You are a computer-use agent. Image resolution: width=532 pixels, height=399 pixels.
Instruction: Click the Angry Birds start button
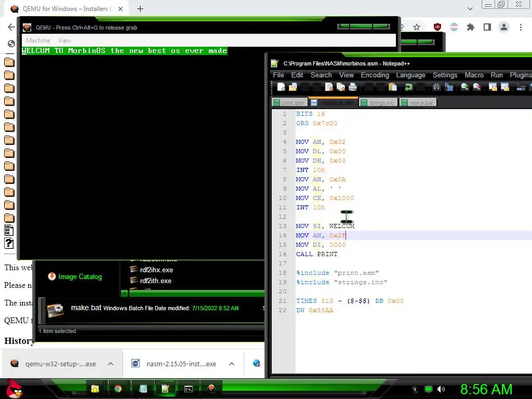coord(15,389)
